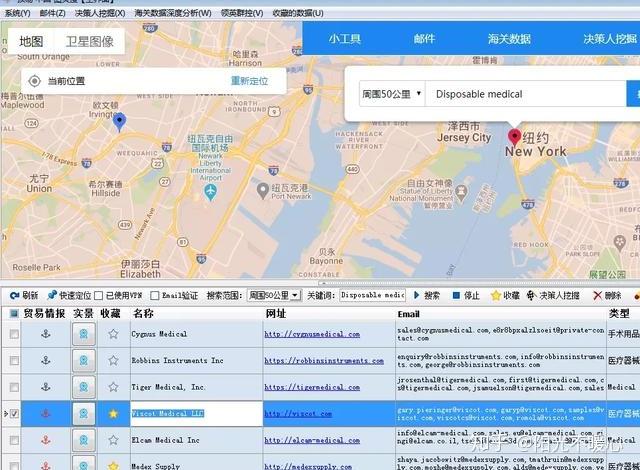Open the robbinsinstruments.com link

[324, 361]
